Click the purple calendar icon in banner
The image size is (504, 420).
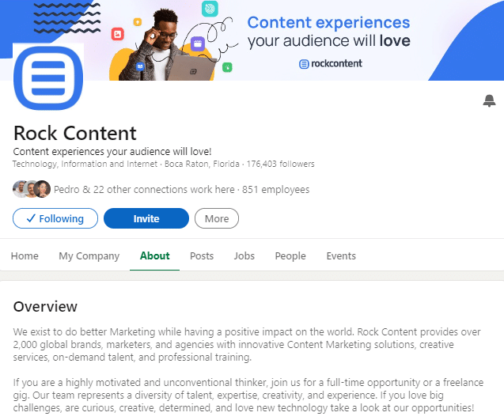coord(198,44)
